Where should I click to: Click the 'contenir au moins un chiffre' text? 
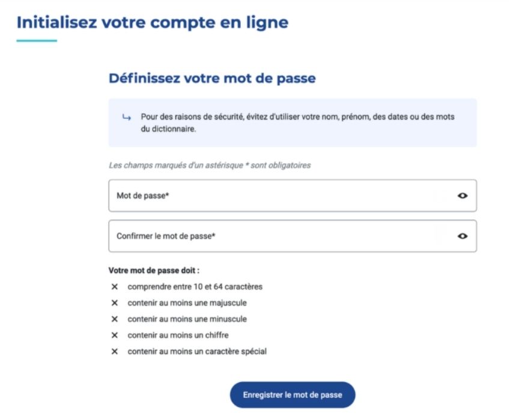pos(178,335)
